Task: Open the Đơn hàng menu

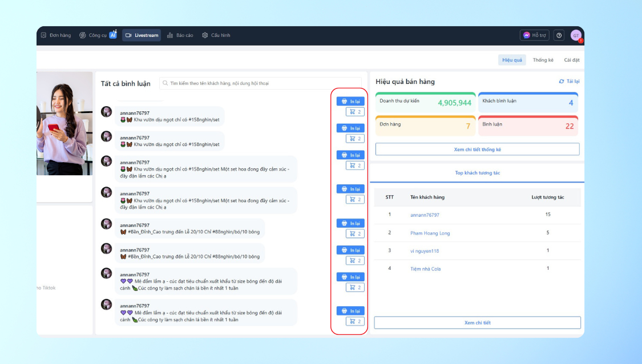Action: pyautogui.click(x=56, y=35)
